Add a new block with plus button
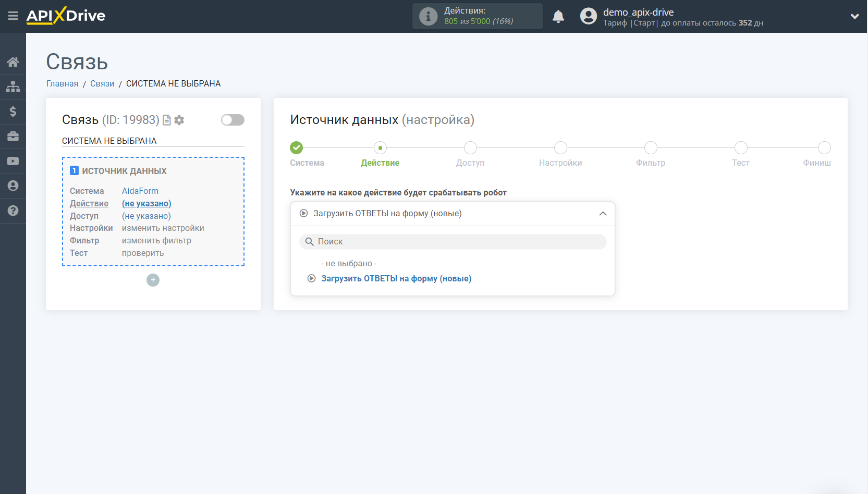This screenshot has height=494, width=868. 153,280
